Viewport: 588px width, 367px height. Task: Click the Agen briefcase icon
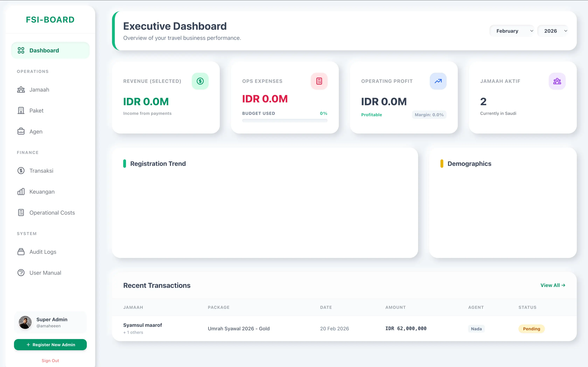coord(21,132)
